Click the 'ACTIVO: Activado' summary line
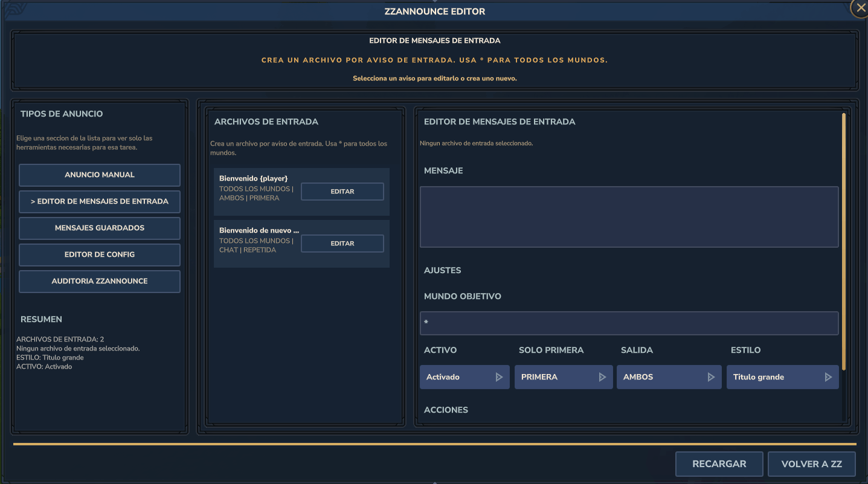Screen dimensions: 868x484 (44, 367)
